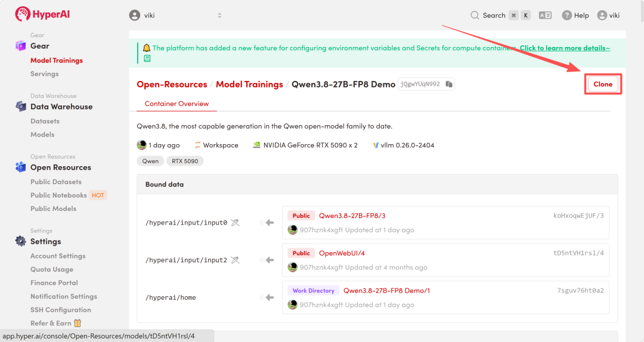644x342 pixels.
Task: Click the document icon below the bell
Action: click(x=147, y=59)
